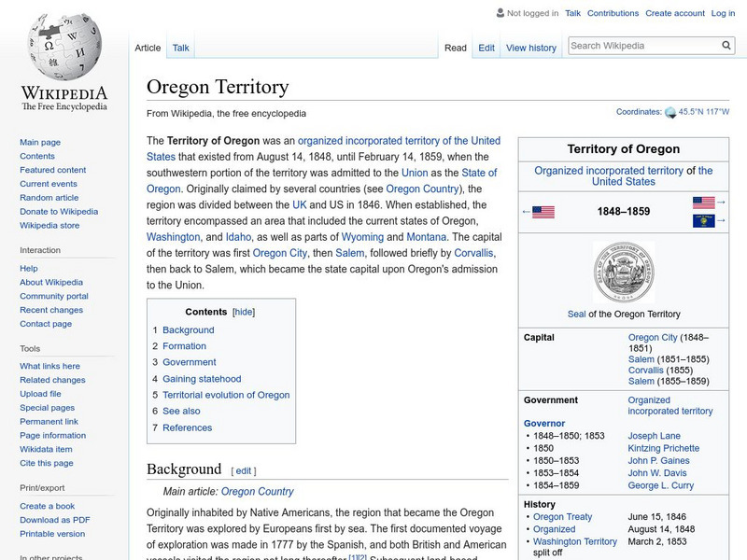
Task: Click Cite this page link
Action: pyautogui.click(x=47, y=462)
